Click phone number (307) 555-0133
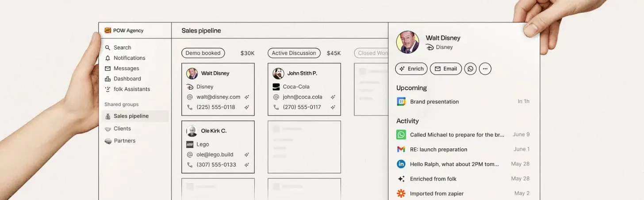 (216, 165)
